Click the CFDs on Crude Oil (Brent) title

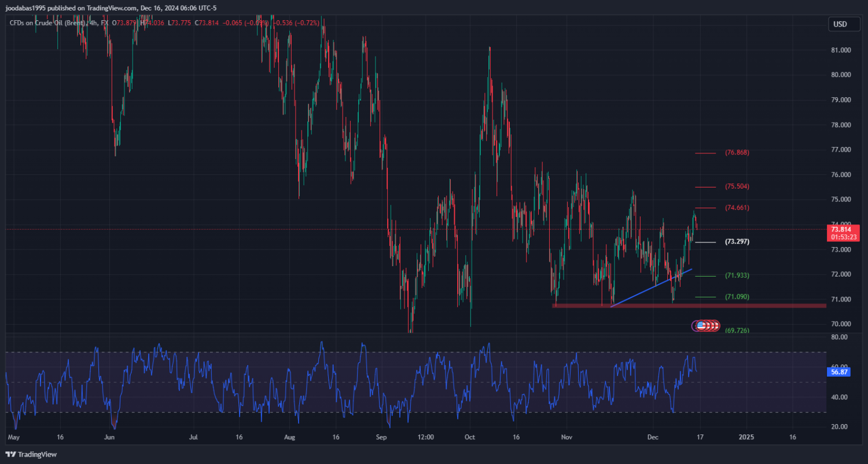[49, 23]
